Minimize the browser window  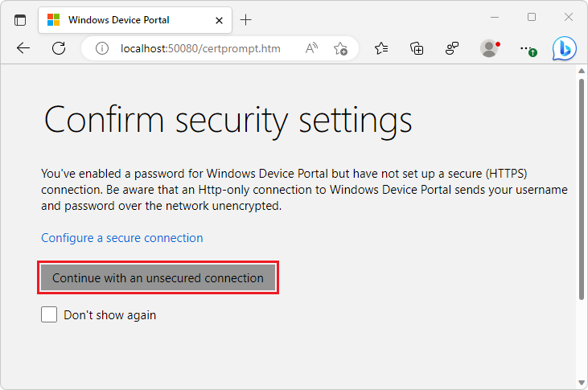(x=495, y=17)
